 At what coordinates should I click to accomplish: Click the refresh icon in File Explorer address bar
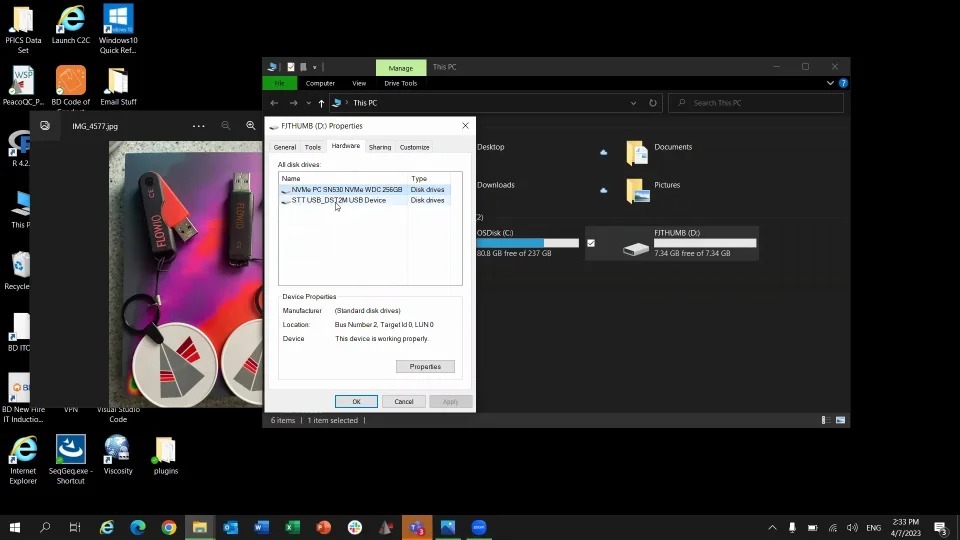[x=653, y=103]
